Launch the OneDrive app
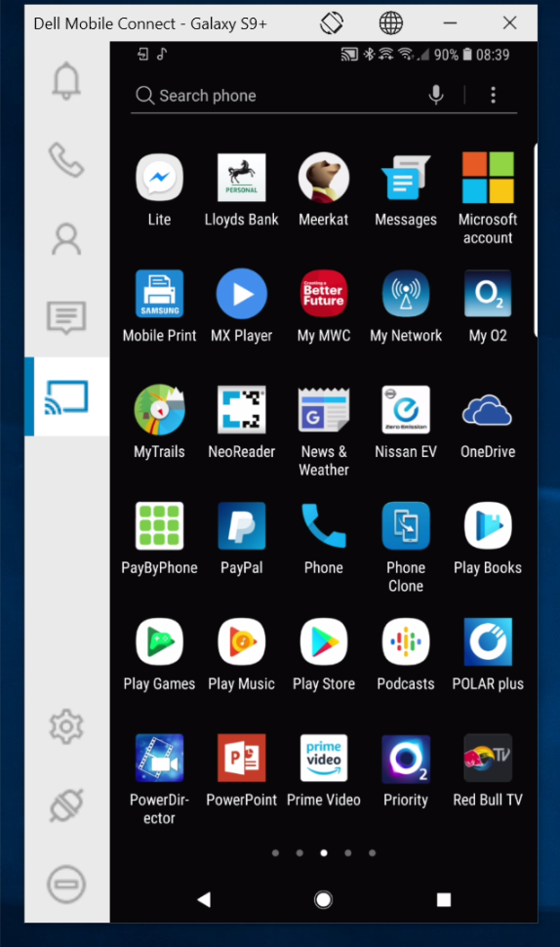 (488, 422)
